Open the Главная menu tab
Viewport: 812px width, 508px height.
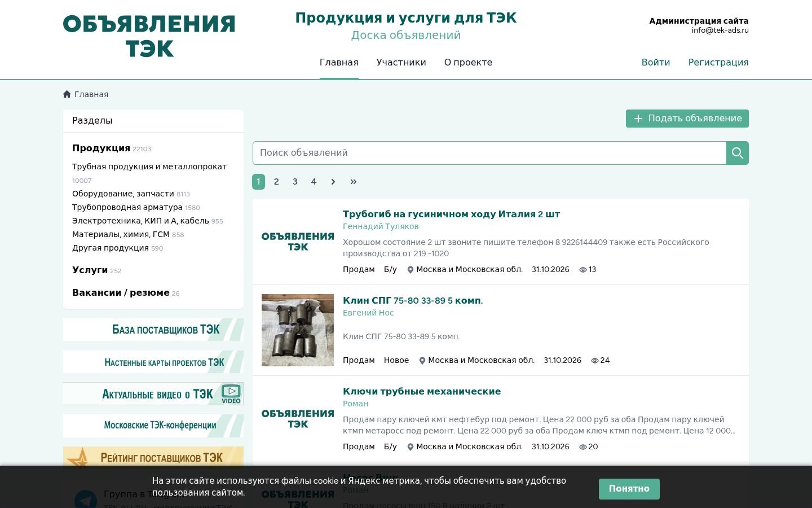click(x=339, y=63)
